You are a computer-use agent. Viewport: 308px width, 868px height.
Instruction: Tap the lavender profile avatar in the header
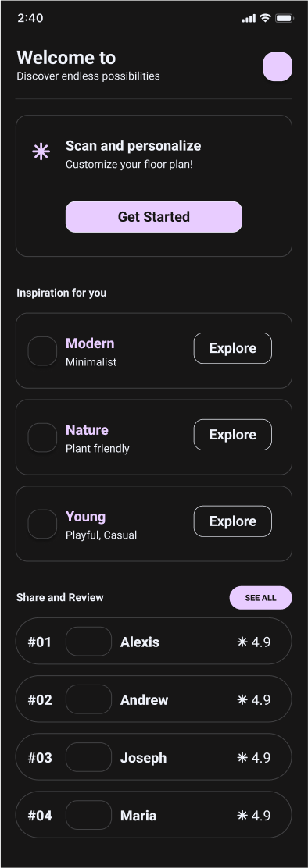tap(277, 66)
